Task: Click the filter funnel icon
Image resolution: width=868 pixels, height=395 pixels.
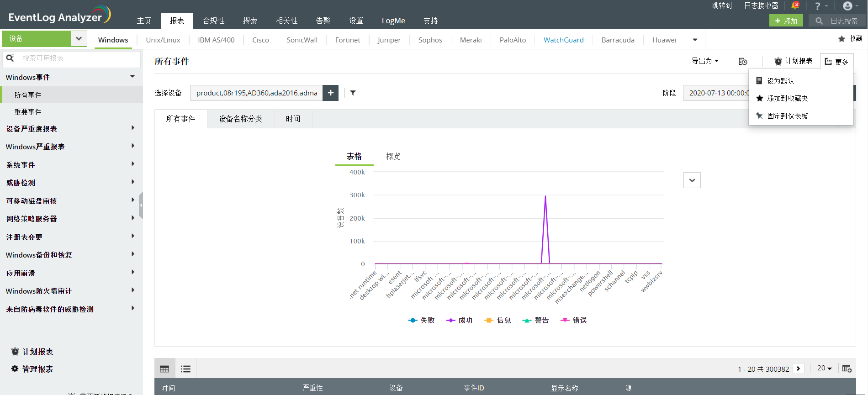Action: (353, 93)
